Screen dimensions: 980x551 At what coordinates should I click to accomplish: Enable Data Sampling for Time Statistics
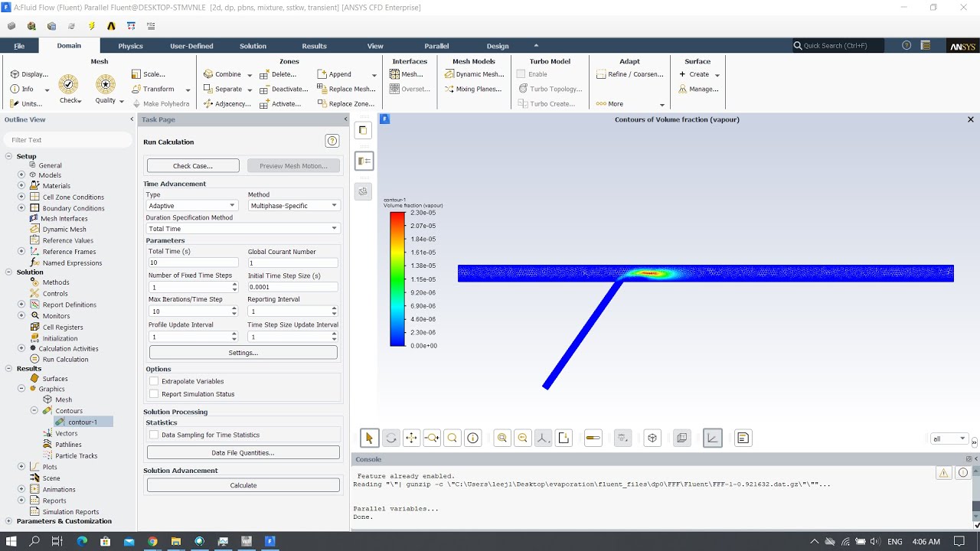pos(154,435)
